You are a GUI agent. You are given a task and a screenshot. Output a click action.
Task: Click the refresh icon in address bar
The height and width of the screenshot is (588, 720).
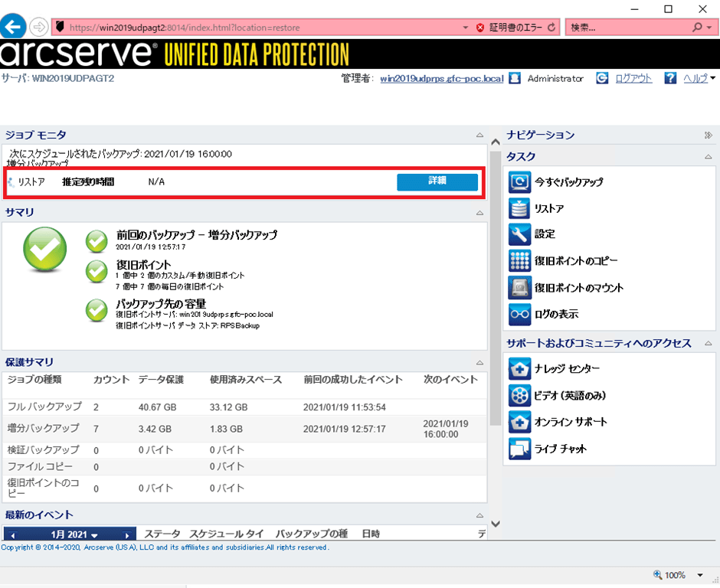pos(551,28)
